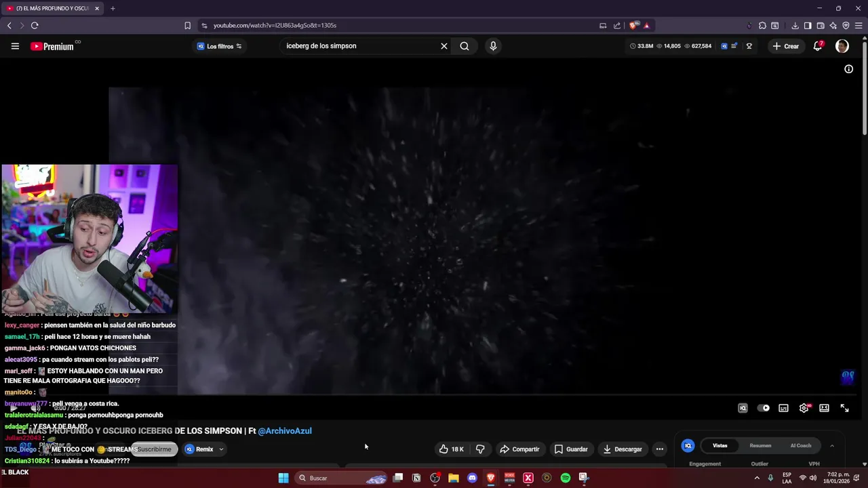
Task: Select the Vistas tab in vidIQ panel
Action: coord(720,445)
